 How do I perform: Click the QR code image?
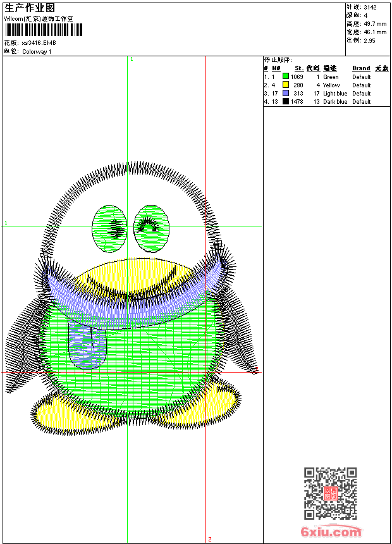click(330, 493)
